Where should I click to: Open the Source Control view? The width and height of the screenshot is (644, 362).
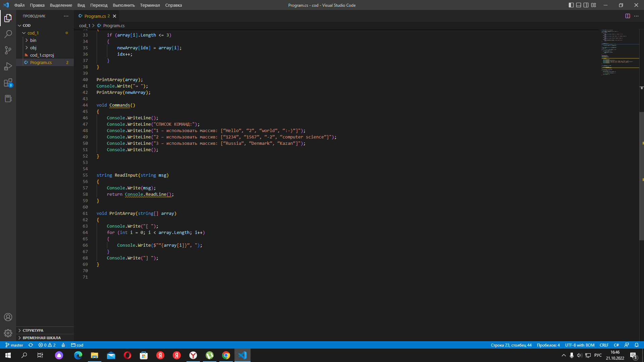pyautogui.click(x=8, y=50)
